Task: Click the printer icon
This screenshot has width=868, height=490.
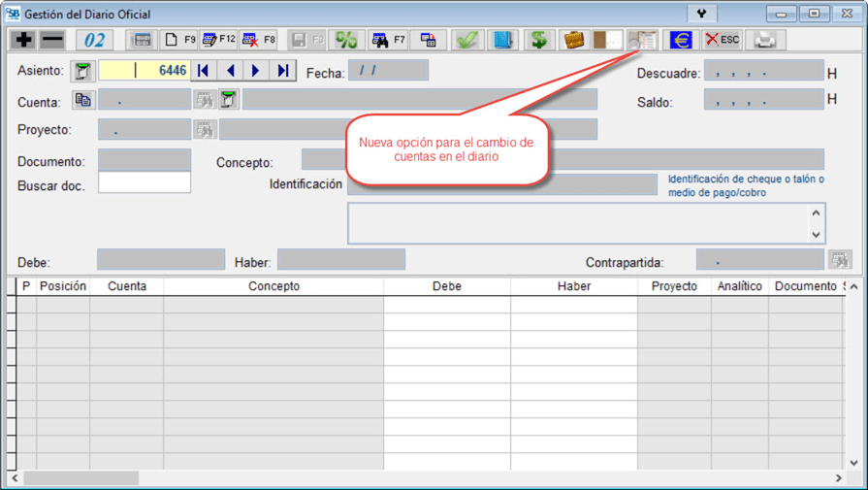Action: coord(765,40)
